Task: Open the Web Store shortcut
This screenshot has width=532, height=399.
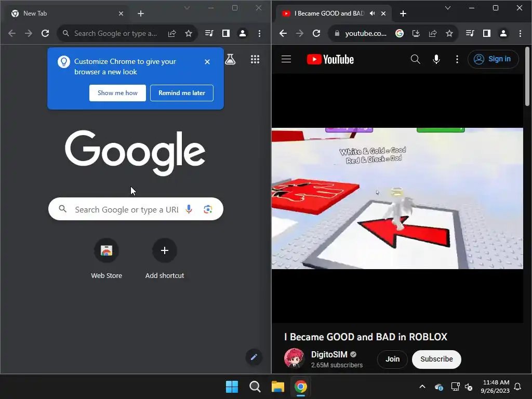Action: tap(107, 259)
